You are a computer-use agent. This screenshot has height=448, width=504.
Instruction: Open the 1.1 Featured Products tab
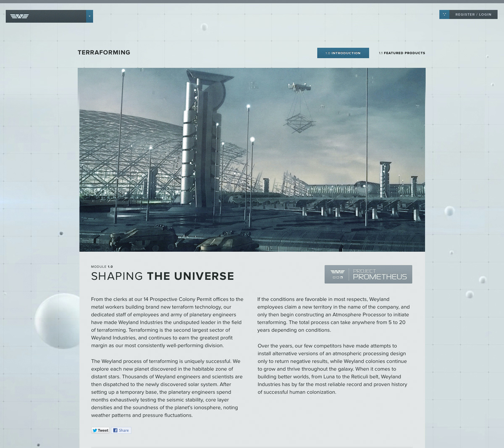tap(402, 53)
